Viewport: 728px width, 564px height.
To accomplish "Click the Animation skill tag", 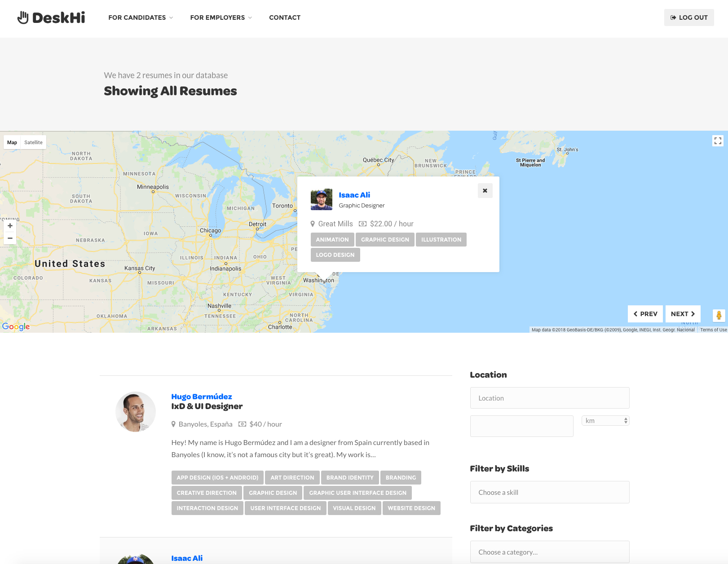I will click(332, 240).
